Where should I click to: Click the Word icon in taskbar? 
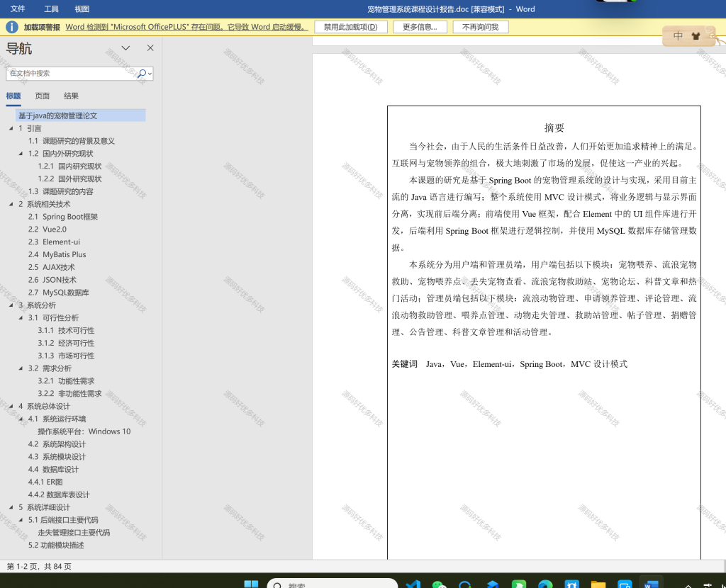651,584
